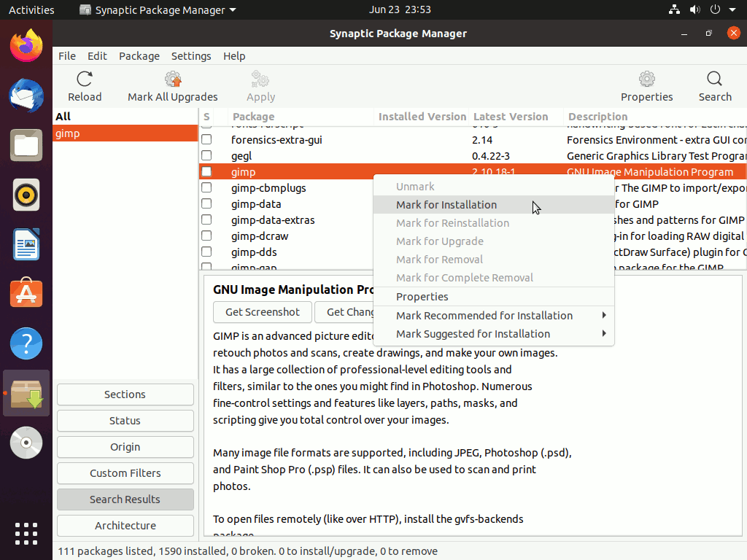Click the Search Results button
Viewport: 747px width, 560px height.
tap(125, 499)
